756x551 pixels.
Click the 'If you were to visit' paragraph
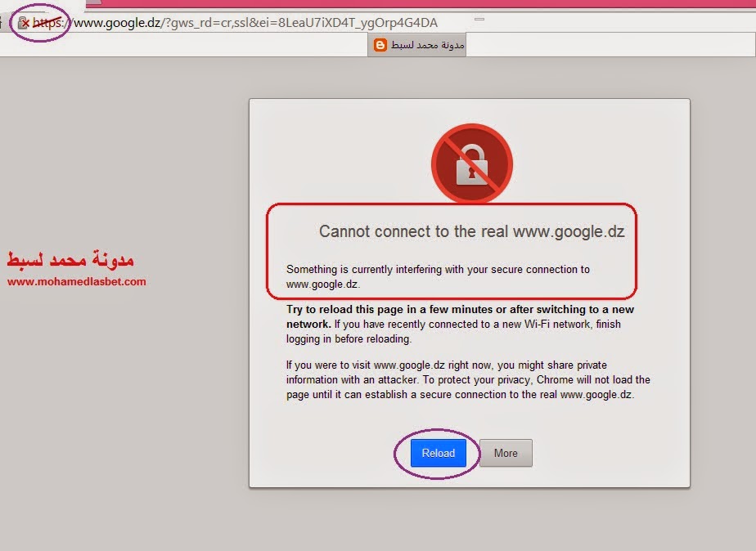[x=468, y=380]
